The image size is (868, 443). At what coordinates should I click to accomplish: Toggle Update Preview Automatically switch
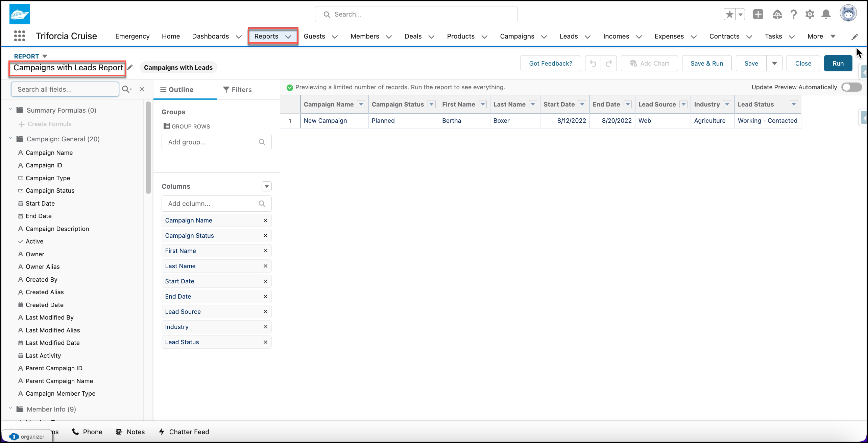tap(852, 87)
